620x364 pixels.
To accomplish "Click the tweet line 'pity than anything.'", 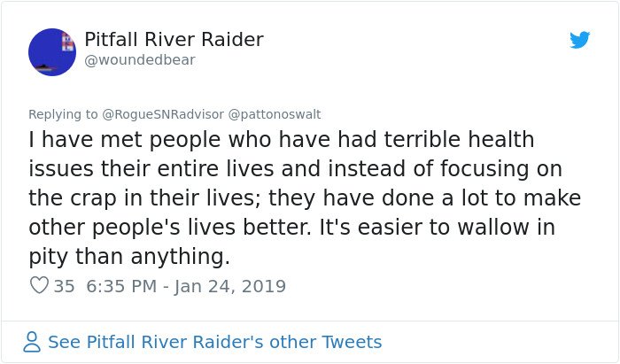I will click(x=129, y=257).
